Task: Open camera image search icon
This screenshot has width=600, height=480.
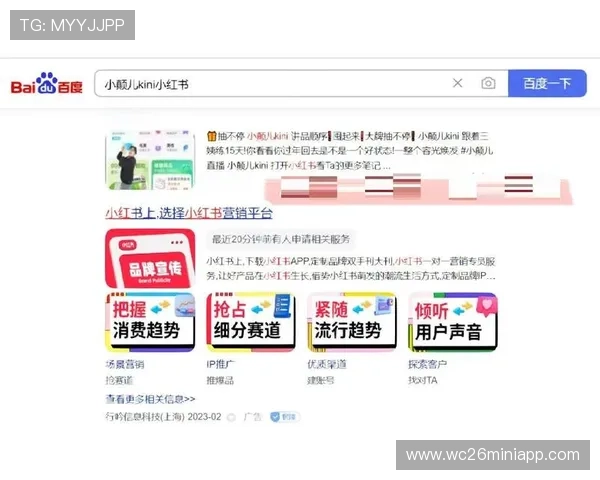Action: point(488,83)
